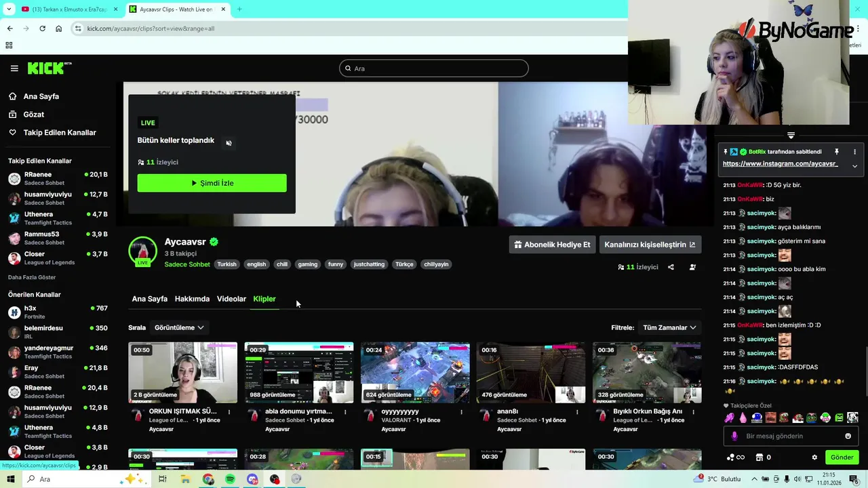Click the KICK logo
The image size is (868, 488).
point(50,68)
